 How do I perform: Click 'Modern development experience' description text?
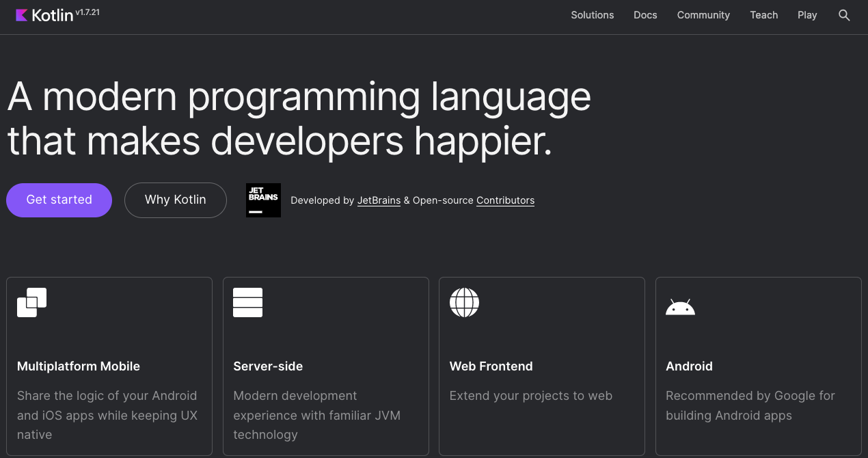(x=316, y=415)
